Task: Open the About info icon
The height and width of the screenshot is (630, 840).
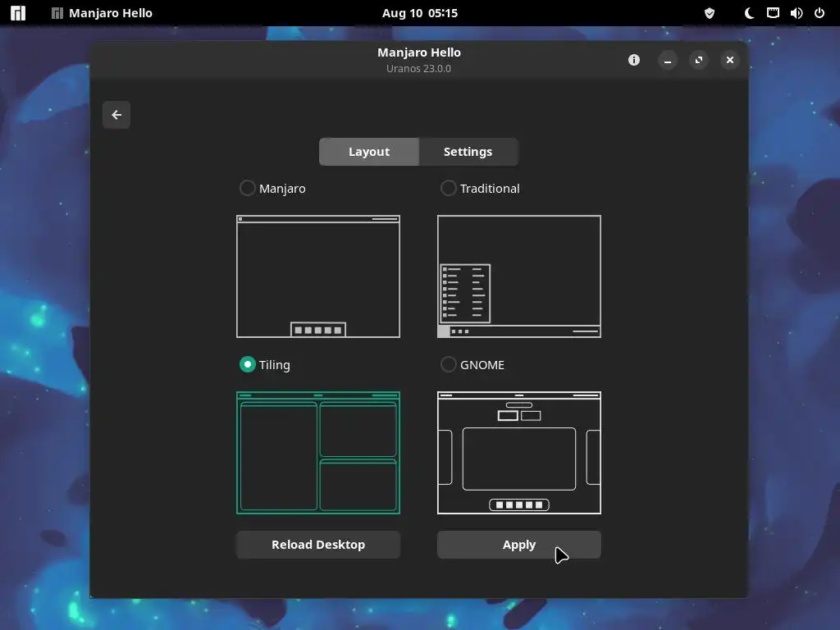Action: (634, 60)
